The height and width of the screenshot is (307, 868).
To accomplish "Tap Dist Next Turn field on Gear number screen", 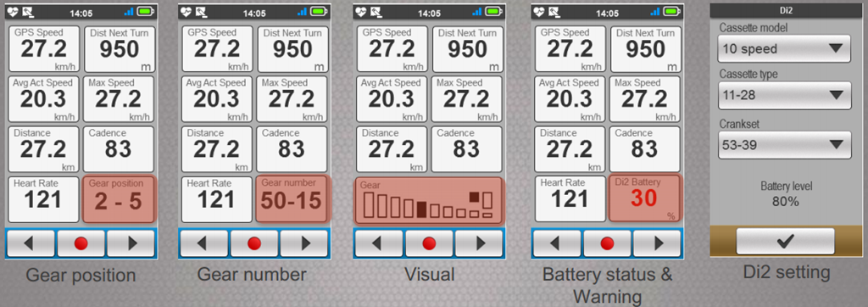I will pos(292,49).
